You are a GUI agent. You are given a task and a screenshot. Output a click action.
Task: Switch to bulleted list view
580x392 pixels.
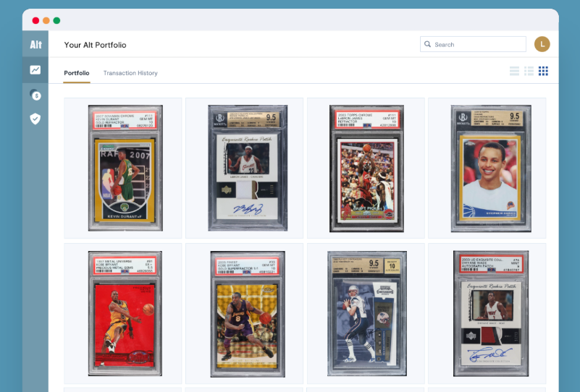click(529, 71)
